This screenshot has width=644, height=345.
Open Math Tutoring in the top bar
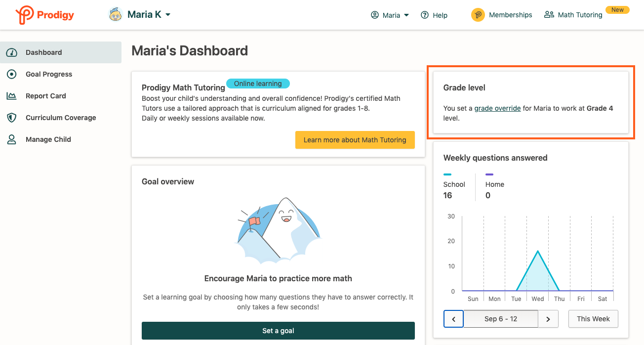tap(573, 15)
